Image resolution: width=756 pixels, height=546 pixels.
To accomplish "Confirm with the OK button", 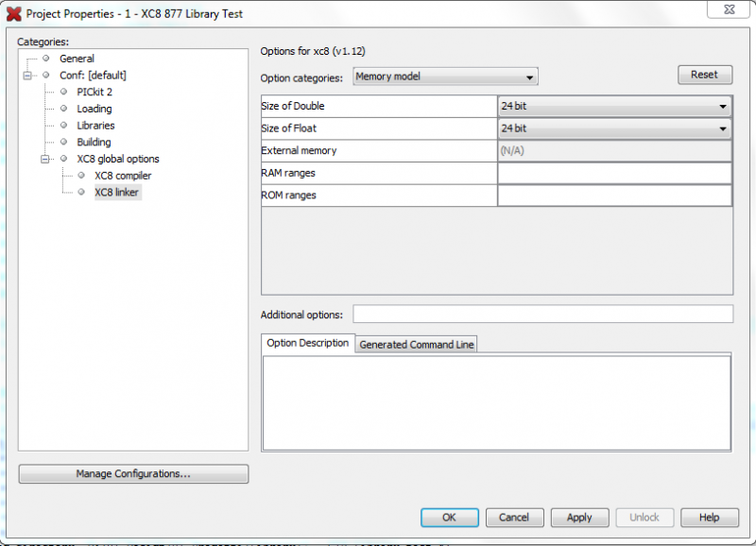I will (x=450, y=518).
